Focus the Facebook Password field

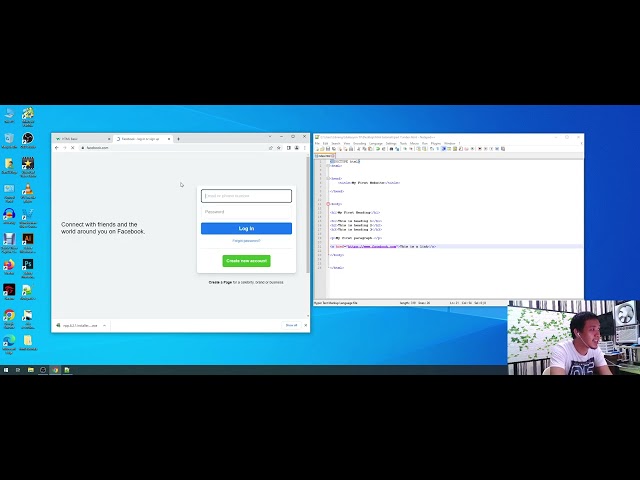[246, 212]
